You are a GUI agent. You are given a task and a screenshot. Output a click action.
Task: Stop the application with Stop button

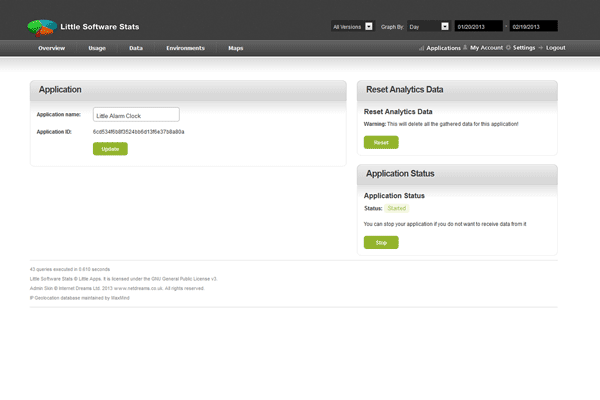click(x=380, y=242)
